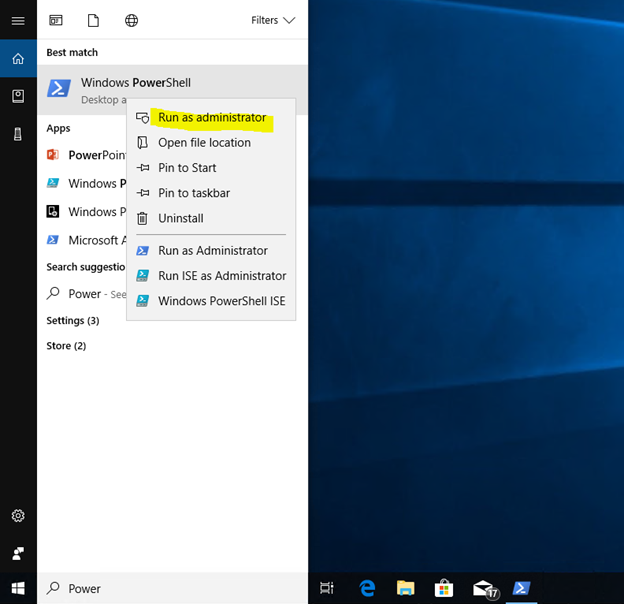Click the device tower icon in sidebar
The height and width of the screenshot is (604, 624).
point(18,134)
